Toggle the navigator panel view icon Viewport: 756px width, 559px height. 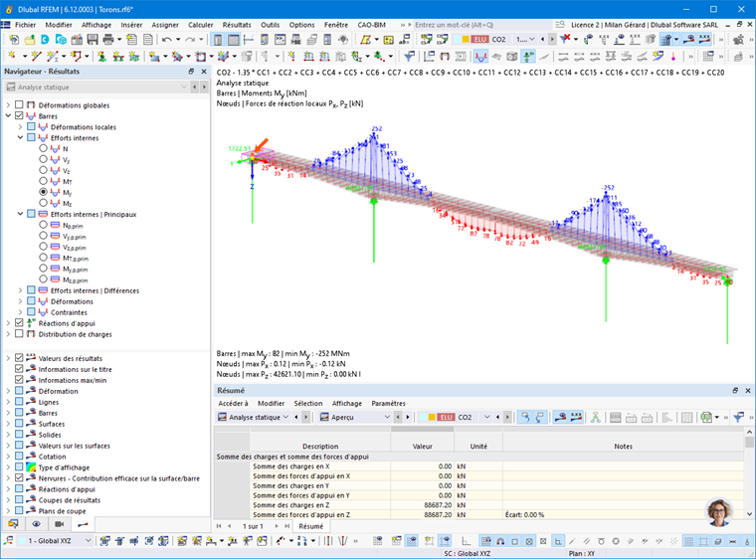tap(218, 40)
